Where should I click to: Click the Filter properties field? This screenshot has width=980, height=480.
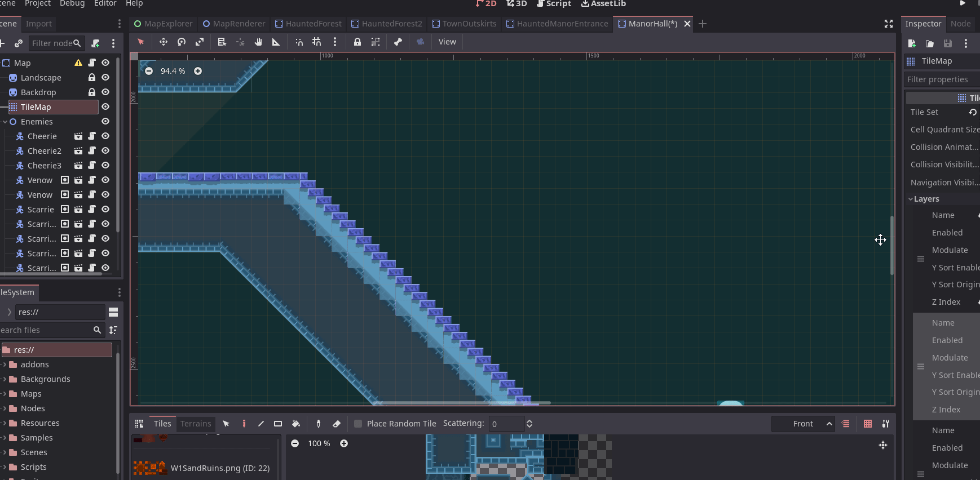coord(942,79)
